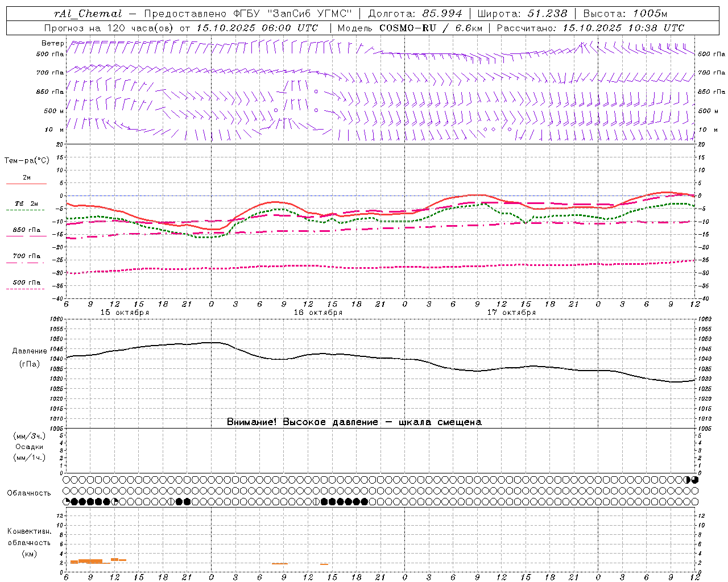Select the "500 м" wind level label at left
Viewport: 728px width, 582px height.
54,111
